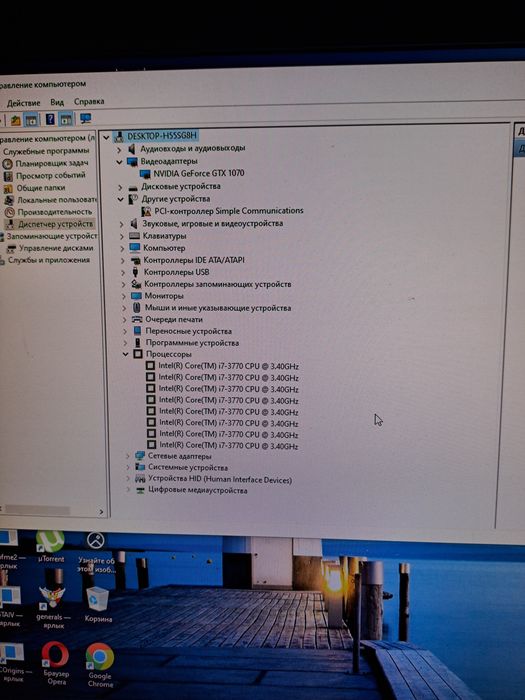525x700 pixels.
Task: Open the Вид menu
Action: click(57, 102)
